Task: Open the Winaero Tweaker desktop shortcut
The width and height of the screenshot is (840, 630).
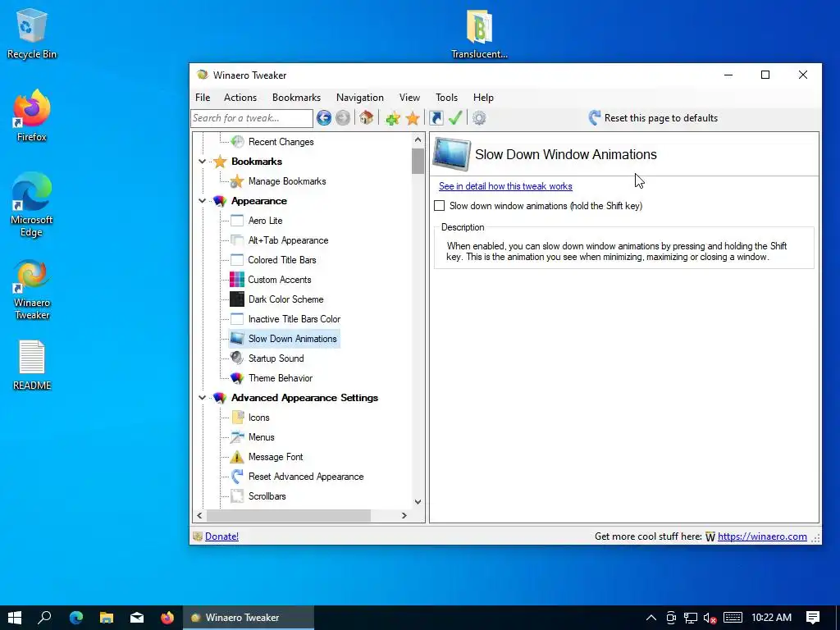Action: click(x=32, y=290)
